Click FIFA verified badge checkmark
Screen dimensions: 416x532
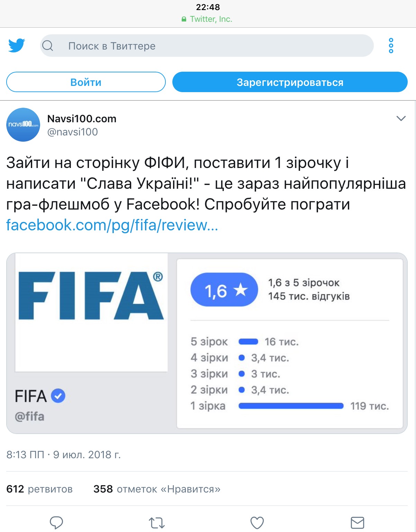58,396
